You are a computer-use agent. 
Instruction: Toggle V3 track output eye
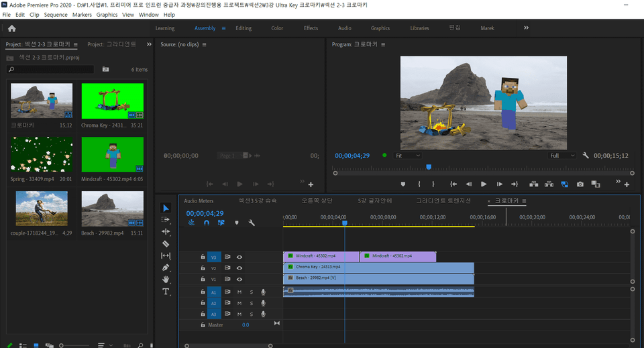tap(239, 257)
